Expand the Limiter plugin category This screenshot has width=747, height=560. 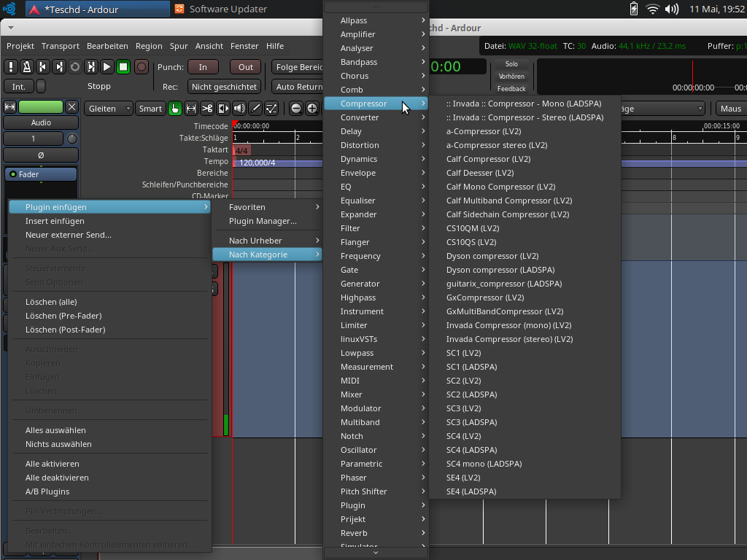point(376,325)
